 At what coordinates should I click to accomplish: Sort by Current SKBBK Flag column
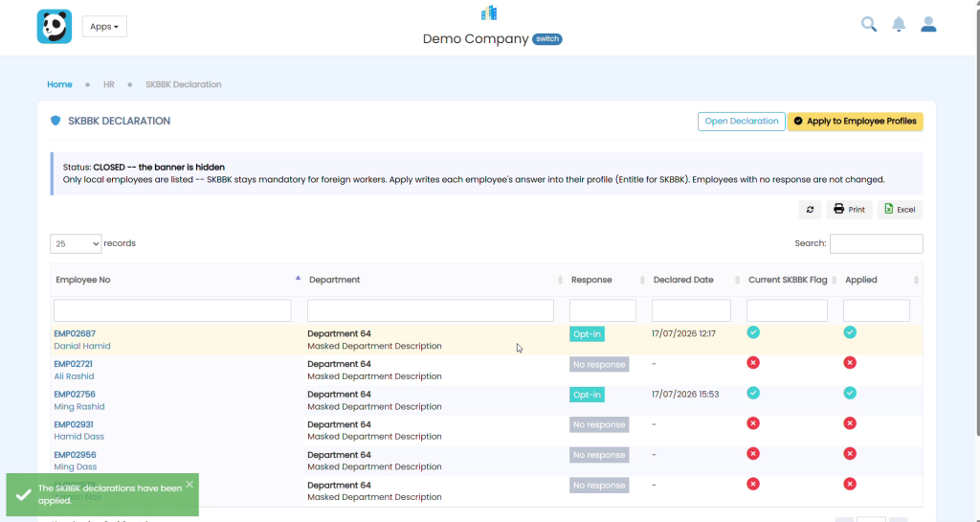[791, 280]
